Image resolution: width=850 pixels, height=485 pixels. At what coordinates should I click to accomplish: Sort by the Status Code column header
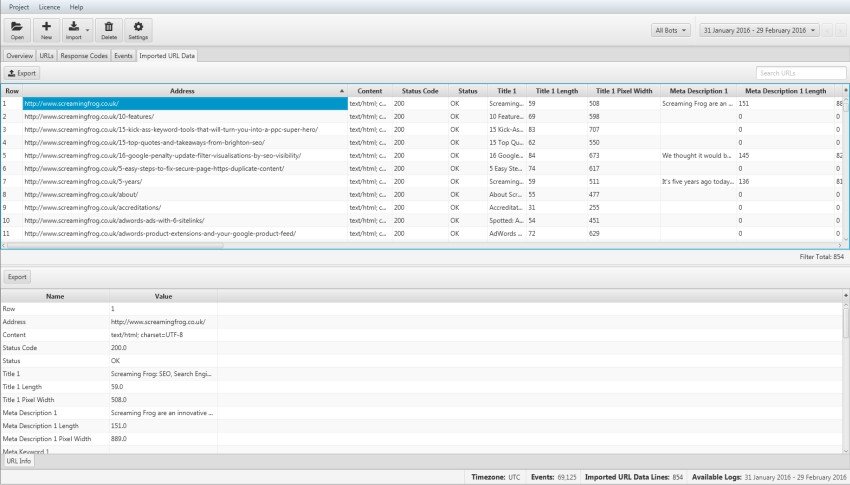click(420, 91)
